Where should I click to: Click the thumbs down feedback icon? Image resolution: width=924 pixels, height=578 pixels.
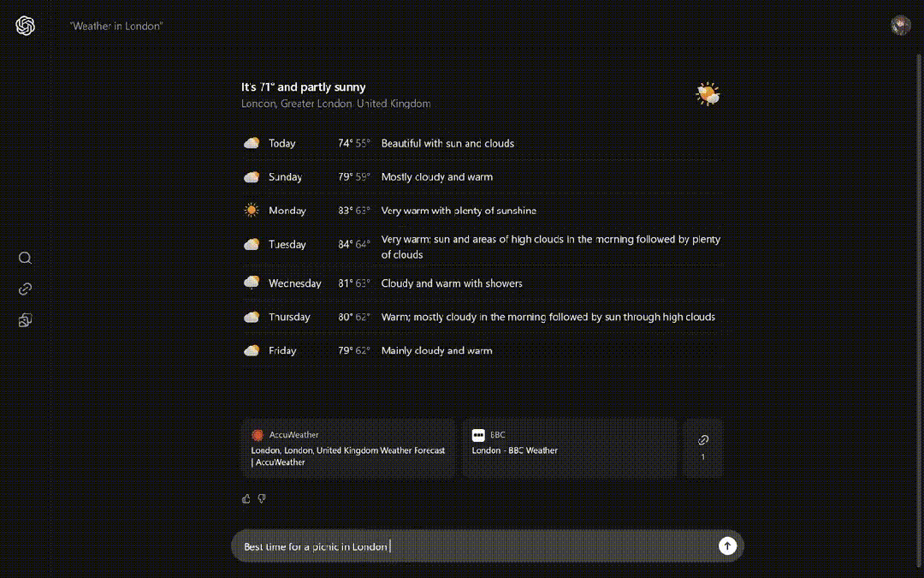[x=262, y=498]
